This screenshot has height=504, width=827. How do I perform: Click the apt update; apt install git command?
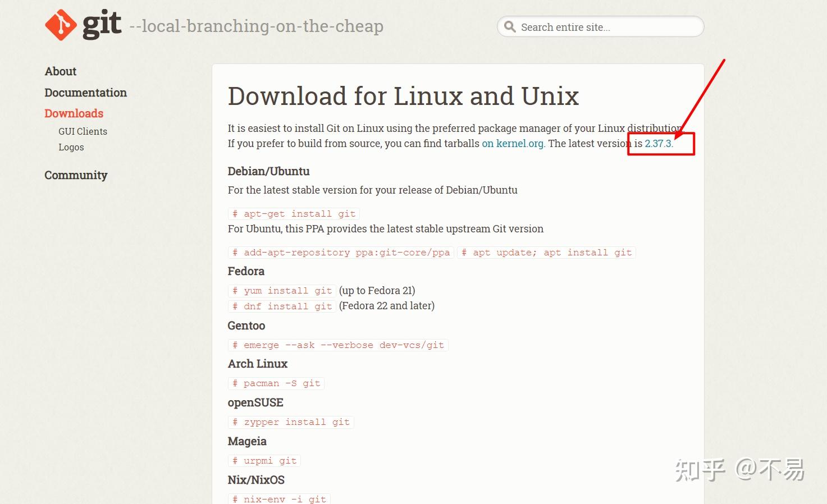[x=546, y=253]
